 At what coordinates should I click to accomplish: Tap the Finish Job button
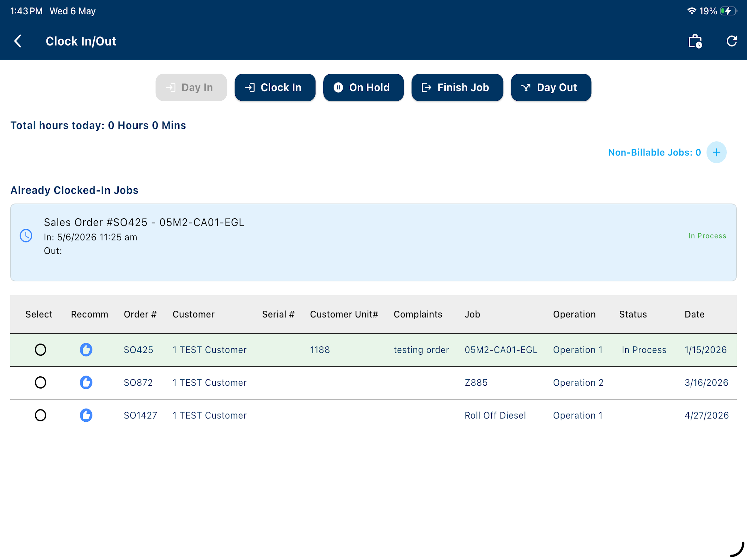pyautogui.click(x=457, y=87)
